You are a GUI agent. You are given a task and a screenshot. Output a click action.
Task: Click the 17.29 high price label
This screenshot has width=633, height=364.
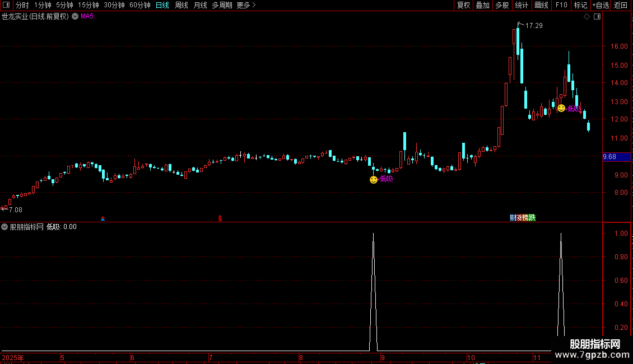tap(534, 26)
